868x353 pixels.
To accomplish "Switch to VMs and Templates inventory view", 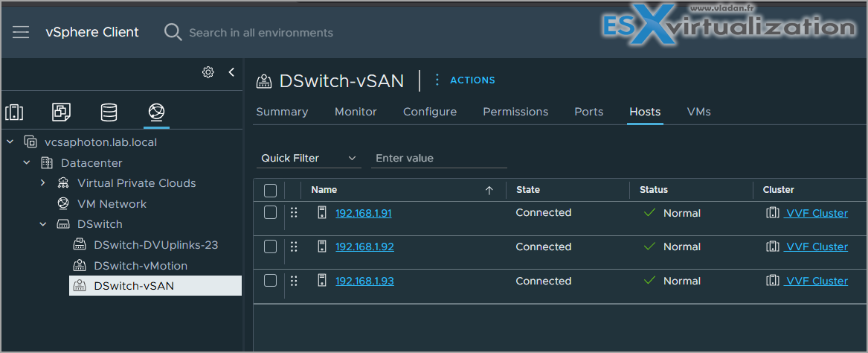I will click(61, 112).
